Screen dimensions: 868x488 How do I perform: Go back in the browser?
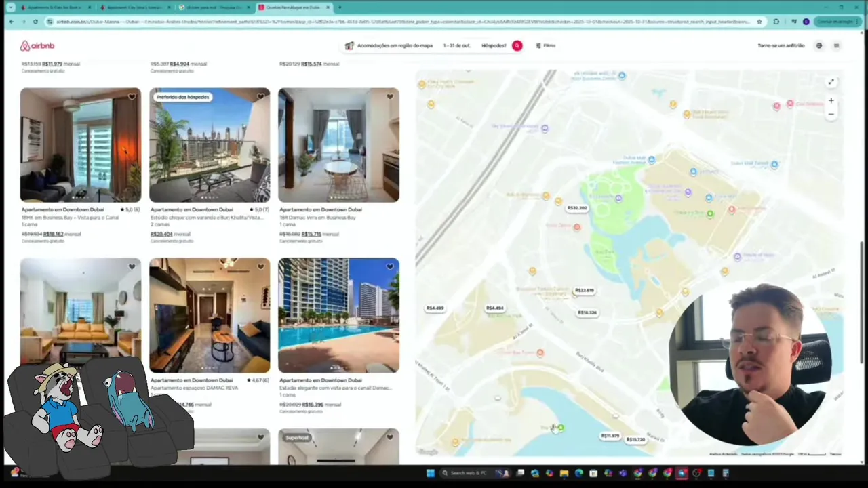(x=12, y=22)
